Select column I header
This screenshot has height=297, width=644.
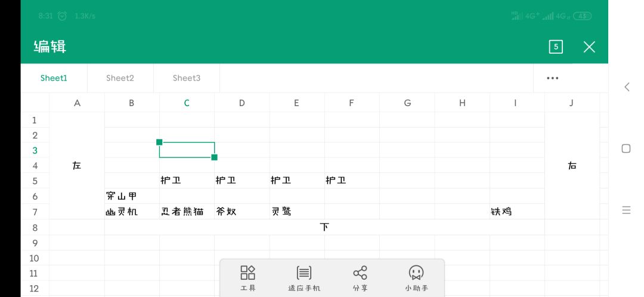click(x=517, y=103)
